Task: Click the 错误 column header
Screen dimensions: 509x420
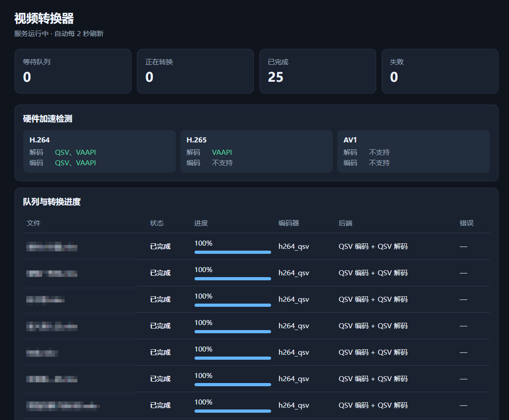Action: pos(467,223)
